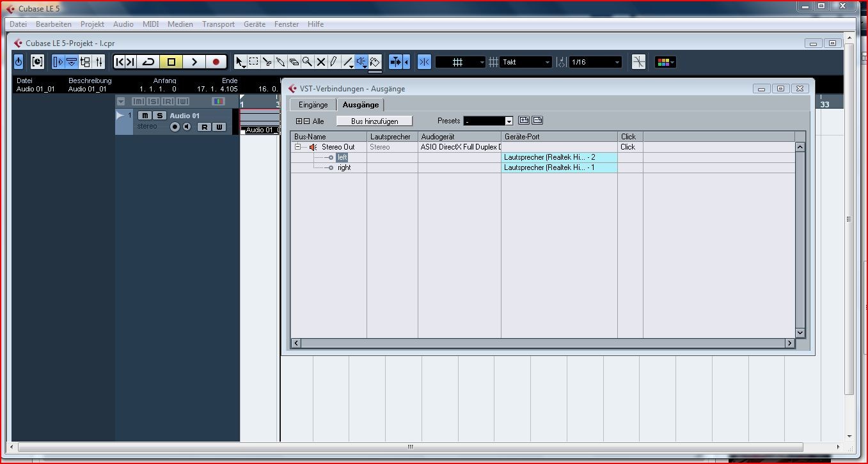This screenshot has height=464, width=868.
Task: Open the Datei menu
Action: [18, 24]
